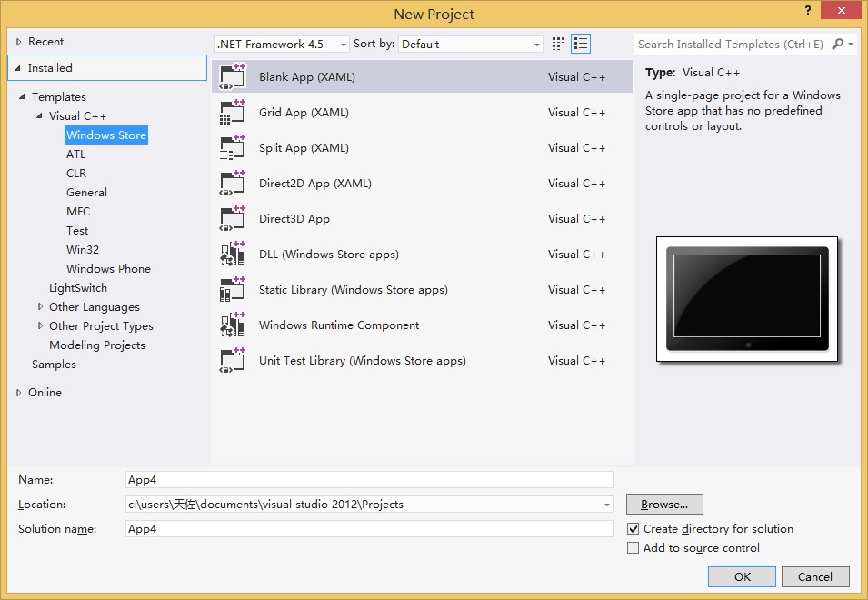
Task: Expand the Other Project Types node
Action: pos(40,325)
